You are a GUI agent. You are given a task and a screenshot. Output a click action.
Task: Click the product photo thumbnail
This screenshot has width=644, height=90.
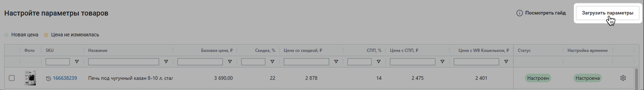click(x=30, y=78)
